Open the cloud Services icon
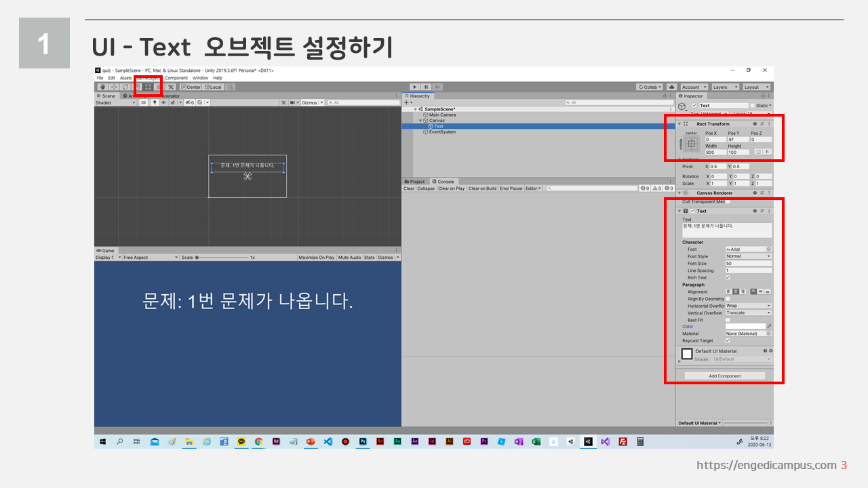Image resolution: width=868 pixels, height=488 pixels. click(x=671, y=87)
